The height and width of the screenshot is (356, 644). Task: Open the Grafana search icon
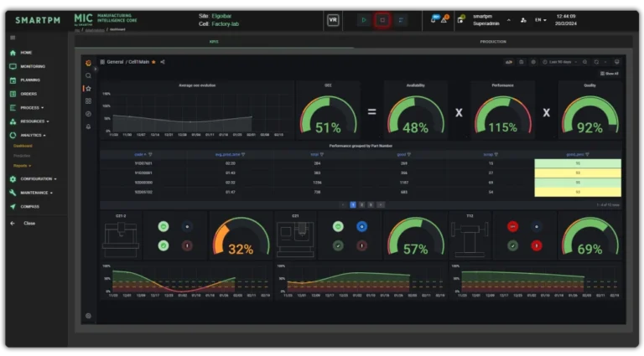point(88,76)
